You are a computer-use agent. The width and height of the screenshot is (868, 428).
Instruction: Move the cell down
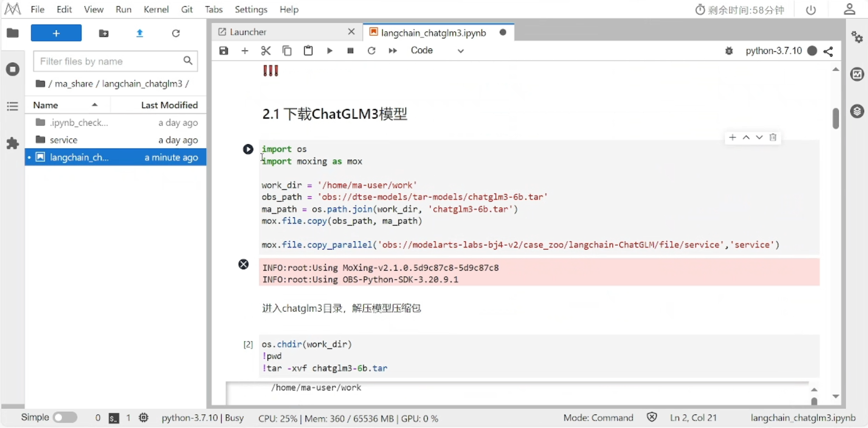tap(759, 138)
